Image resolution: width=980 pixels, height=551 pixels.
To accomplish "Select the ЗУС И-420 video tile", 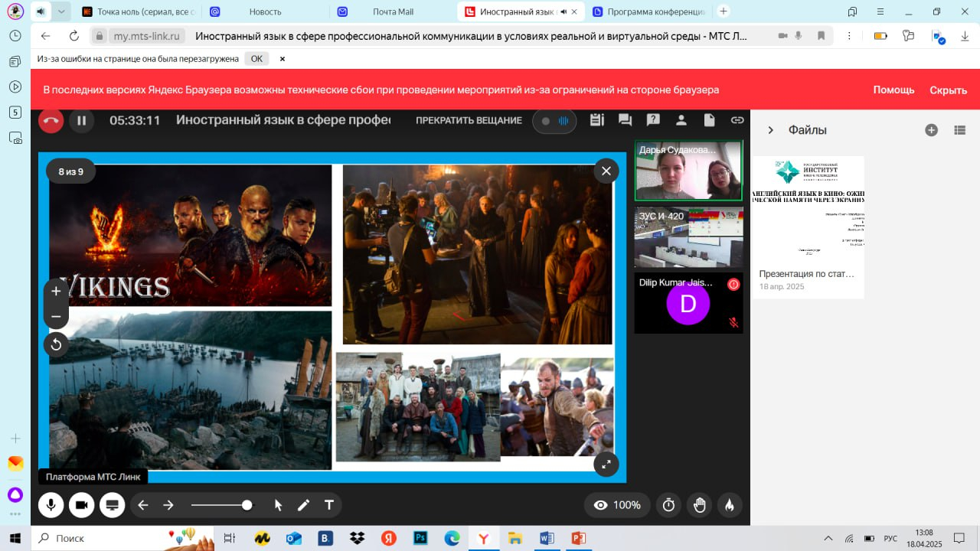I will (688, 236).
